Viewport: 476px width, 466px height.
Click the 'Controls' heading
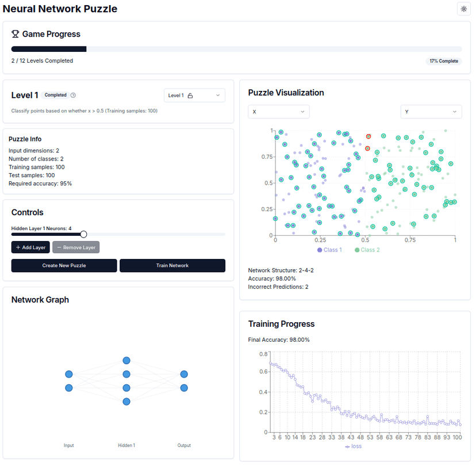point(28,212)
